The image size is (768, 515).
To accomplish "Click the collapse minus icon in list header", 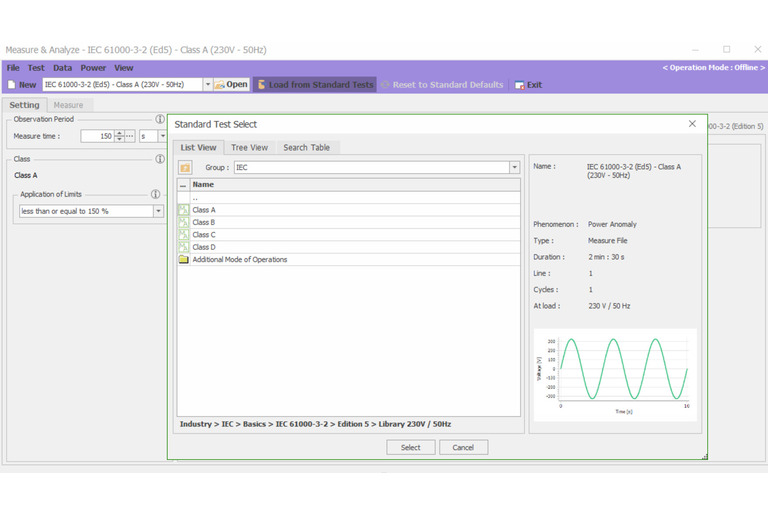I will 183,185.
